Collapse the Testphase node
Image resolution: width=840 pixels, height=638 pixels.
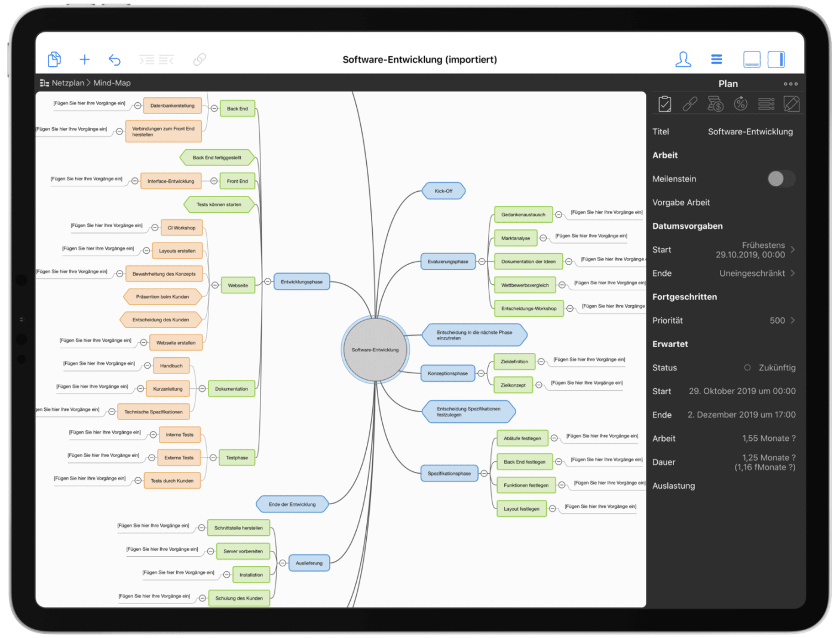tap(213, 458)
